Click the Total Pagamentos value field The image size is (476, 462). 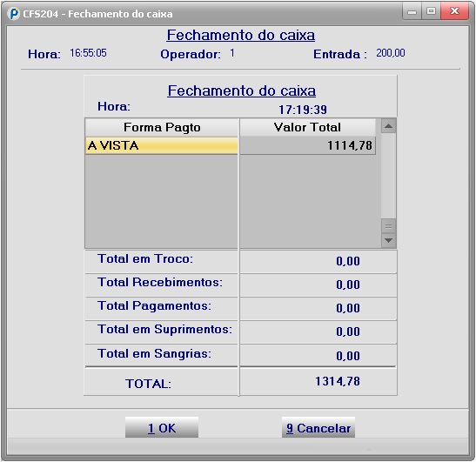[318, 308]
